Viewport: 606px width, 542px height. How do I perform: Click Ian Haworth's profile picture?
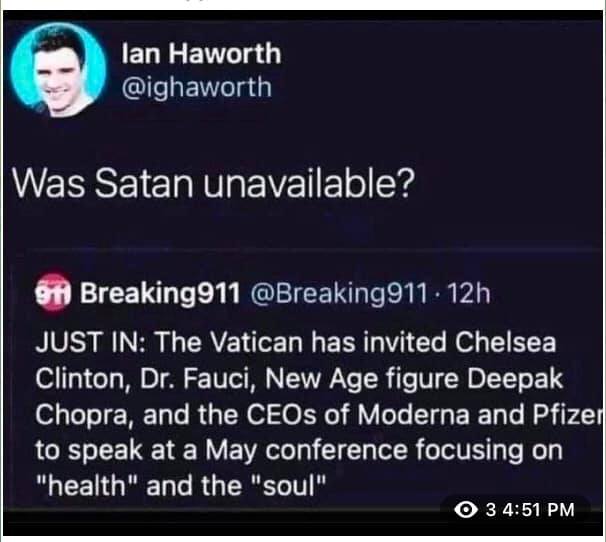point(59,68)
